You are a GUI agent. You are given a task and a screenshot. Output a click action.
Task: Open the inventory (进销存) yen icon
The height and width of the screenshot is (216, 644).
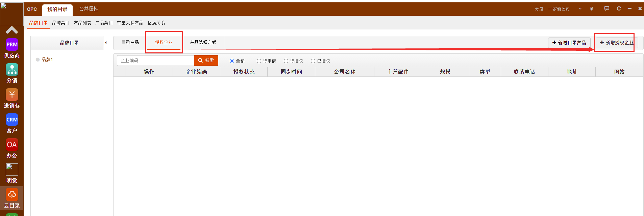click(x=12, y=95)
